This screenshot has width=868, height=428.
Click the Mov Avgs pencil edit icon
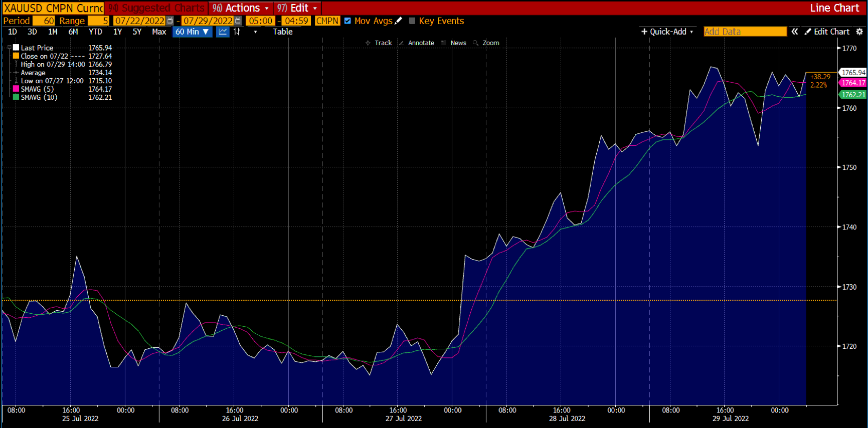(x=399, y=21)
